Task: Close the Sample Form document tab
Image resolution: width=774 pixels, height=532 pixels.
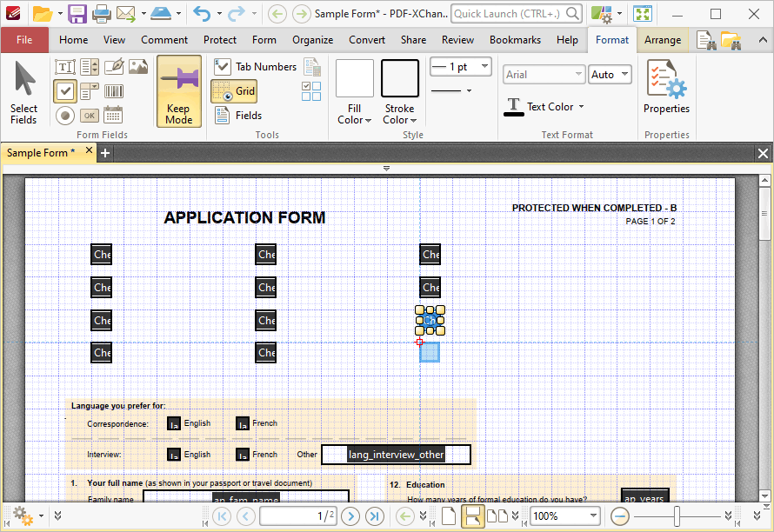Action: tap(89, 150)
